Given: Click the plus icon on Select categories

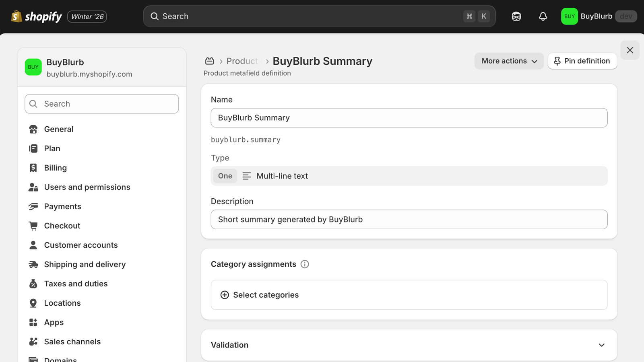Looking at the screenshot, I should (225, 295).
